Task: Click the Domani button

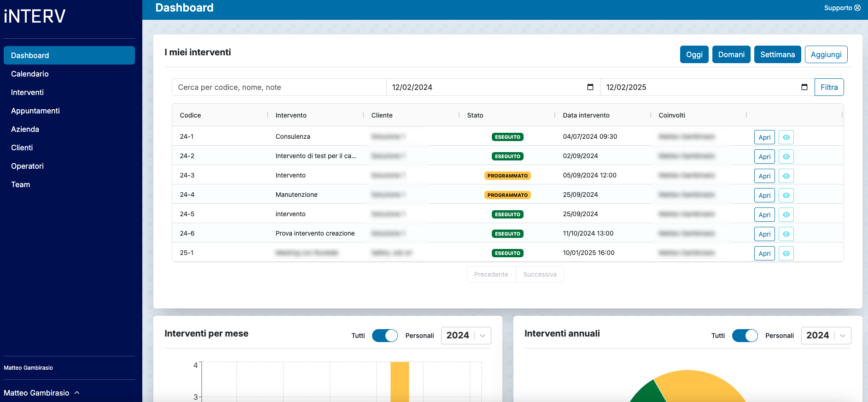Action: [x=731, y=54]
